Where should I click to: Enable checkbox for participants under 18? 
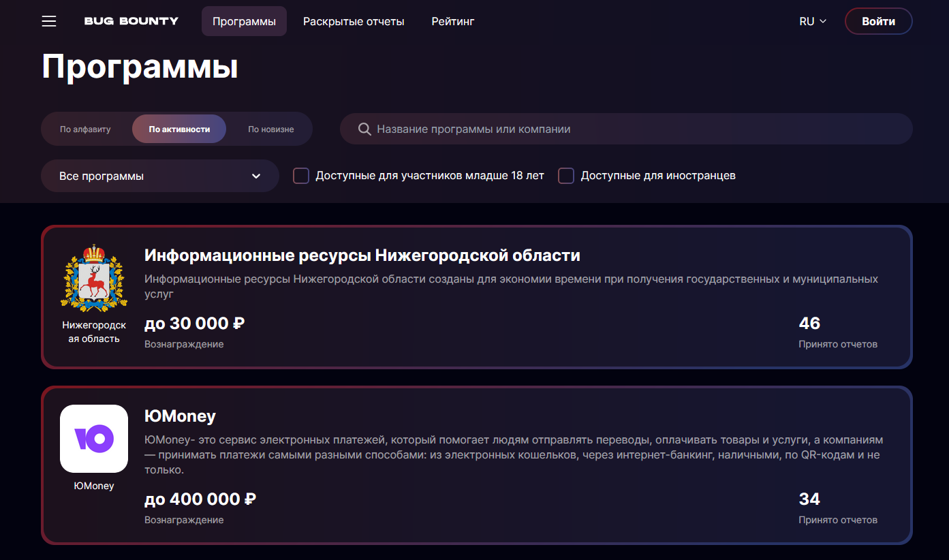click(301, 176)
